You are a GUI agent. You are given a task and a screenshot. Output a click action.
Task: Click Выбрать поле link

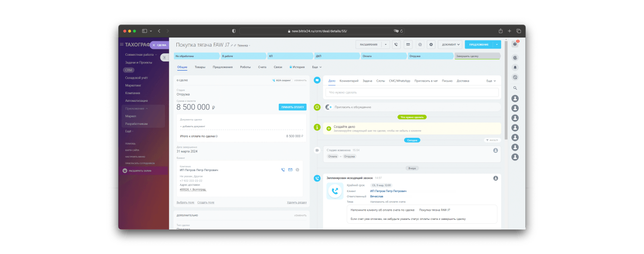point(185,203)
